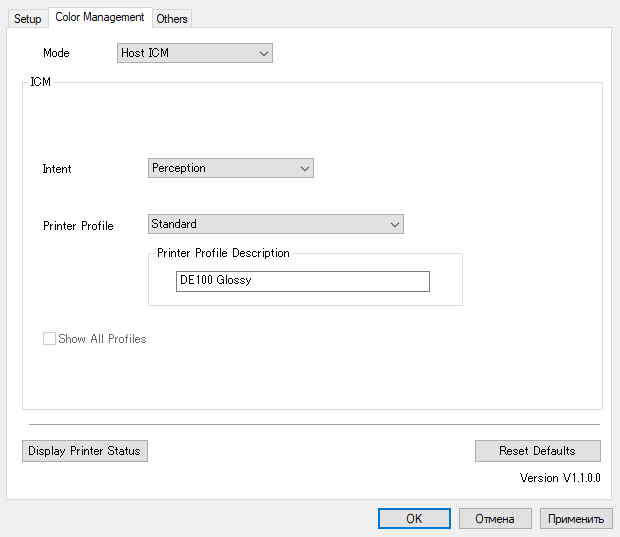The width and height of the screenshot is (620, 537).
Task: Switch to the Setup tab
Action: pos(27,19)
